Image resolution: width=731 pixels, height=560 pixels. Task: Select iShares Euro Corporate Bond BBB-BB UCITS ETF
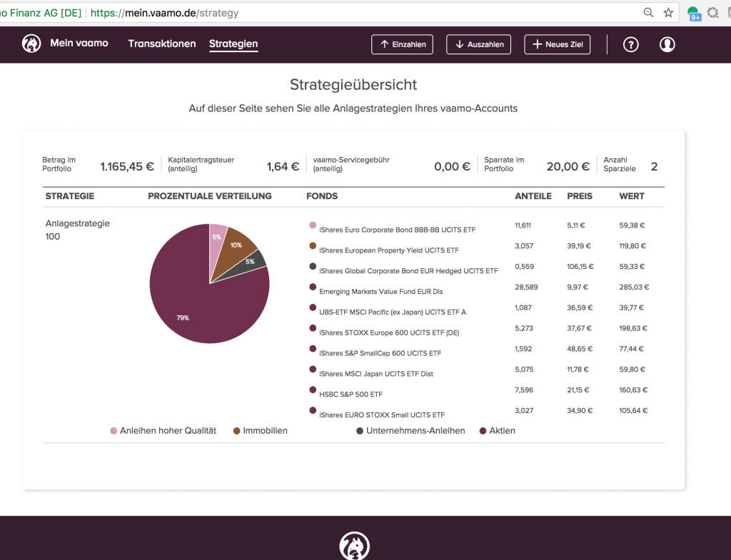[x=397, y=230]
